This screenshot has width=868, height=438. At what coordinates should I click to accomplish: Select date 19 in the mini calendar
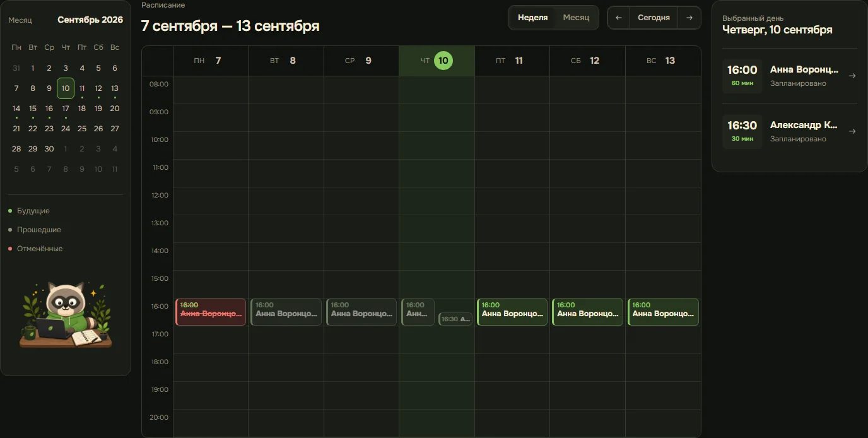pyautogui.click(x=98, y=109)
